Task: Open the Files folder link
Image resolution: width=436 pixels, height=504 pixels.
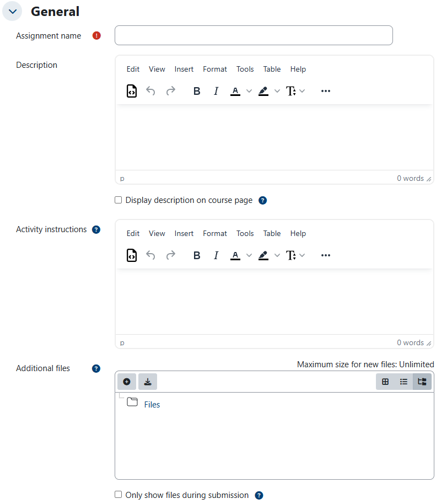Action: pos(152,405)
